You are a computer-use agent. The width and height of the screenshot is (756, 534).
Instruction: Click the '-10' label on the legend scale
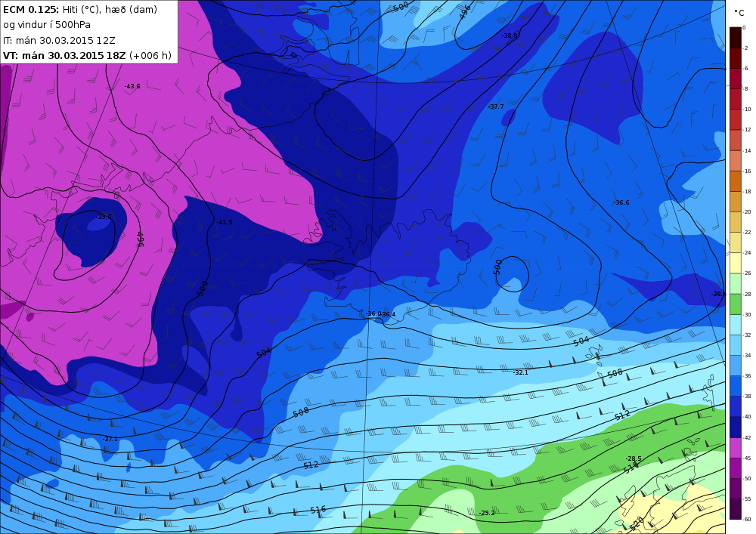(x=747, y=110)
